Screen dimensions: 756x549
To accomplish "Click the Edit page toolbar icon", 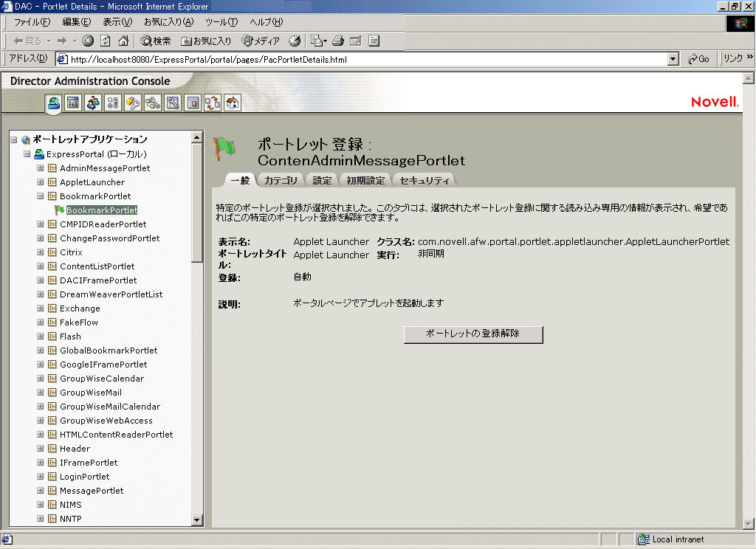I will click(356, 41).
